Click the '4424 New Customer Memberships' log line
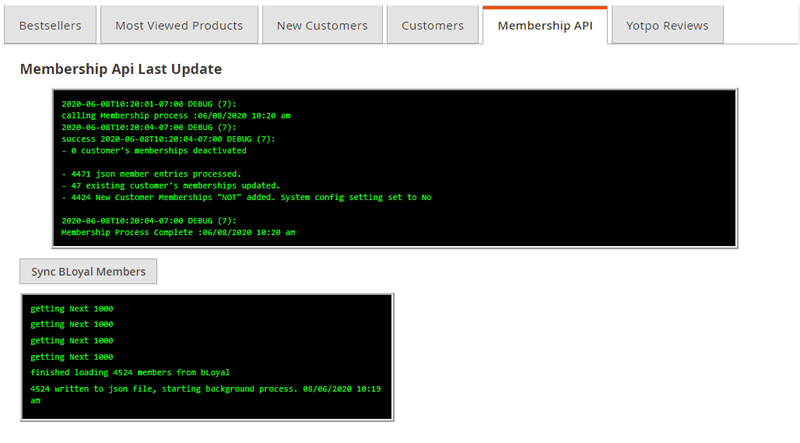The height and width of the screenshot is (443, 800). click(246, 197)
